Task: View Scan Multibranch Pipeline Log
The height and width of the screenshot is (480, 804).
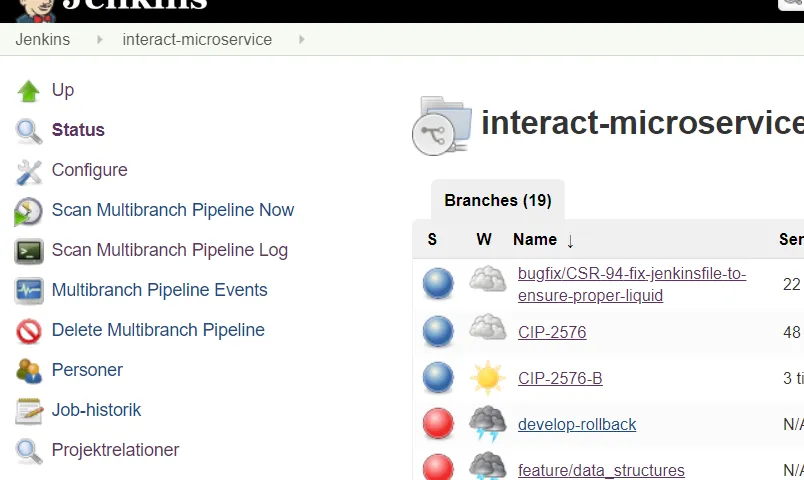Action: 170,250
